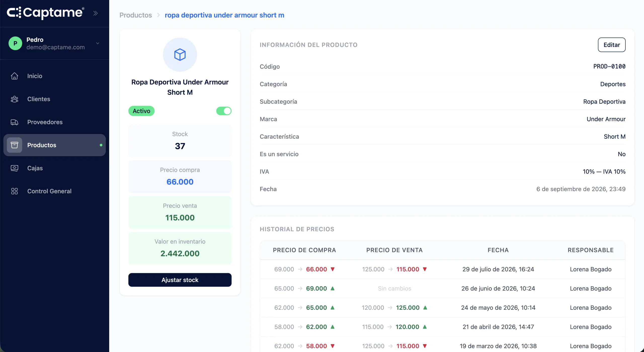Go to Proveedores
Viewport: 644px width, 352px height.
pos(55,122)
